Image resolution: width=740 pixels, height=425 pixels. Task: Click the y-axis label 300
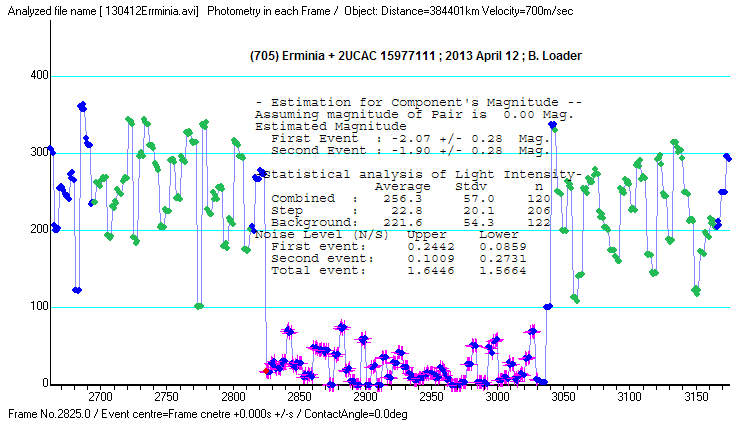39,152
